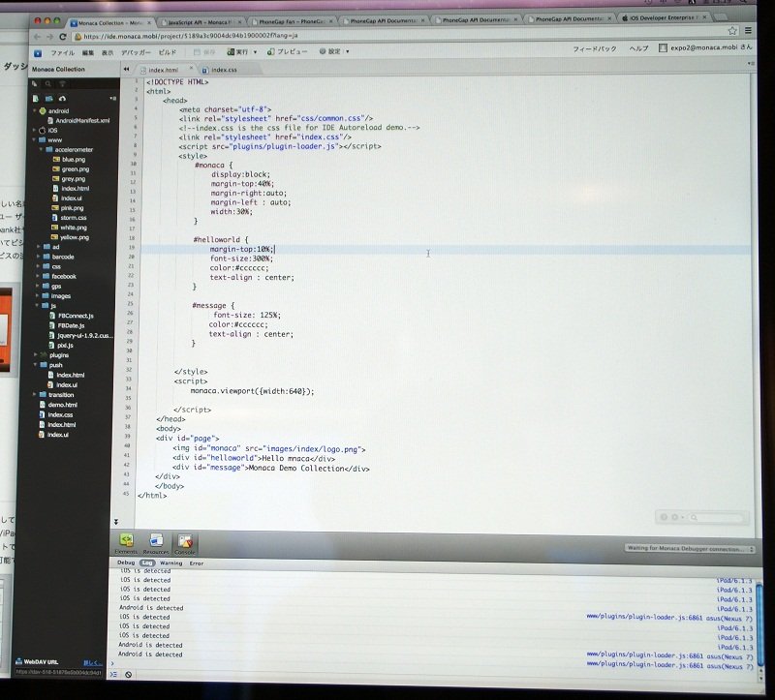
Task: Switch to the index.html editor tab
Action: coord(163,70)
